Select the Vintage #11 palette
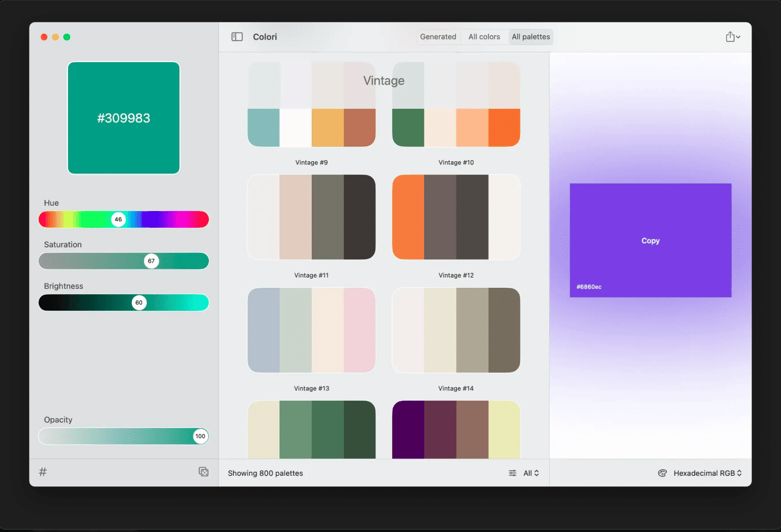 [x=312, y=217]
